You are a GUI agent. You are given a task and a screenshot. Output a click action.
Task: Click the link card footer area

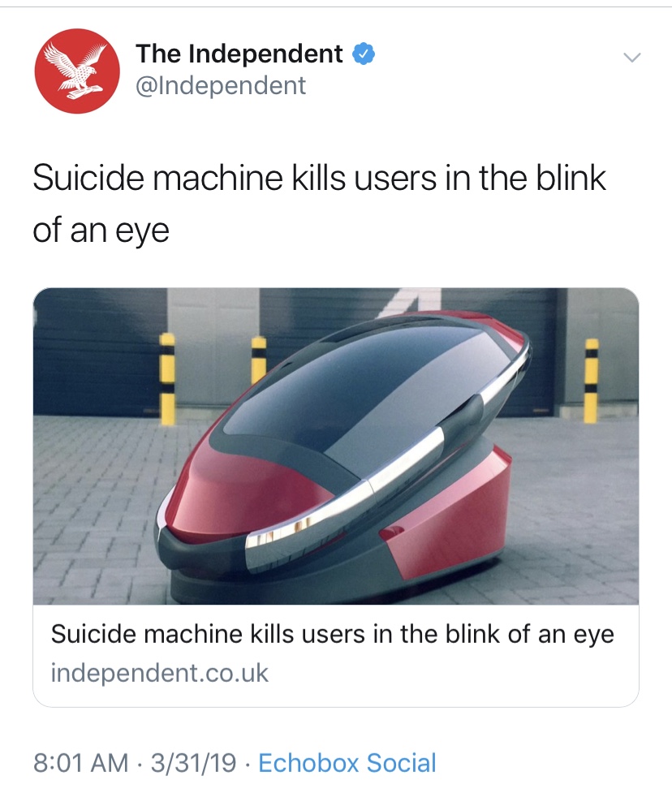[336, 655]
